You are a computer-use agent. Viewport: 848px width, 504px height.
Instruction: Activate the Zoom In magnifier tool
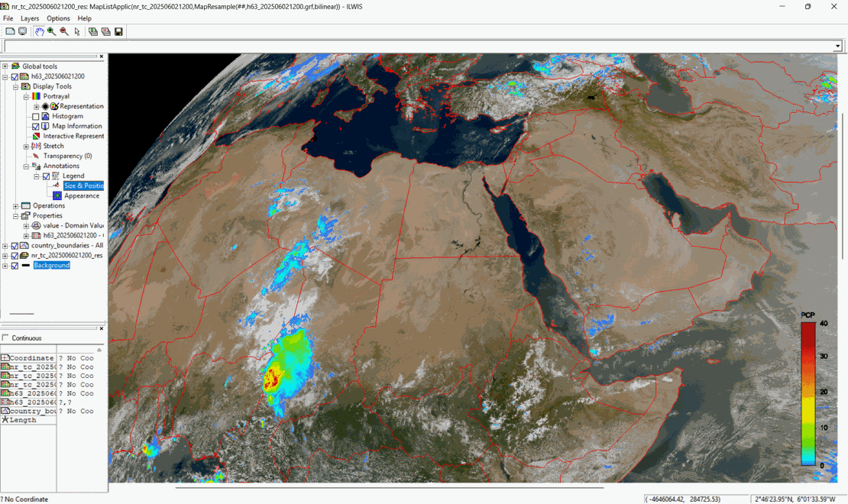tap(51, 31)
